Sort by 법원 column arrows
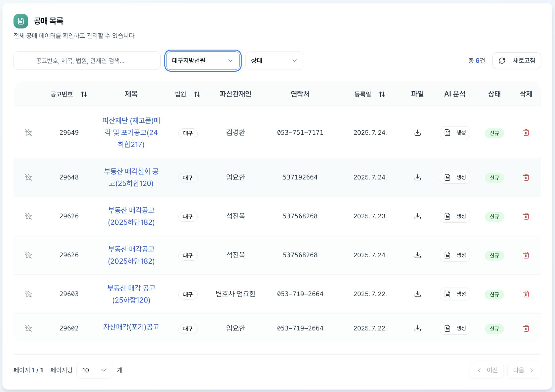555x392 pixels. tap(197, 94)
